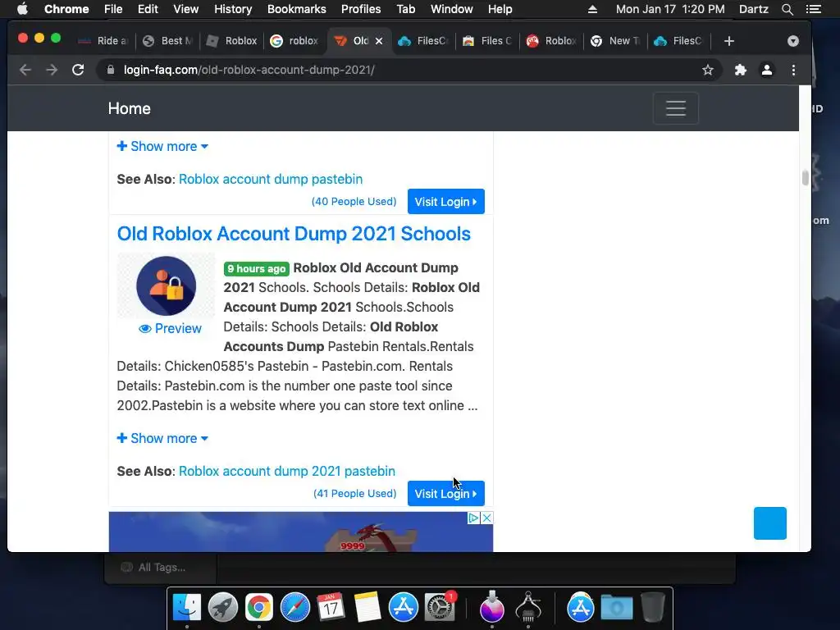Switch to the first Roblox tab
840x630 pixels.
click(x=231, y=41)
